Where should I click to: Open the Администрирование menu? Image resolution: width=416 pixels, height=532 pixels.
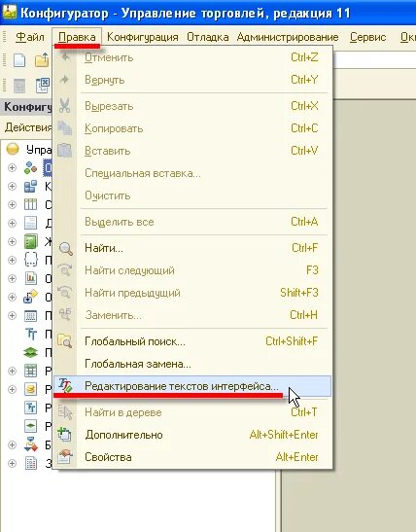click(288, 37)
